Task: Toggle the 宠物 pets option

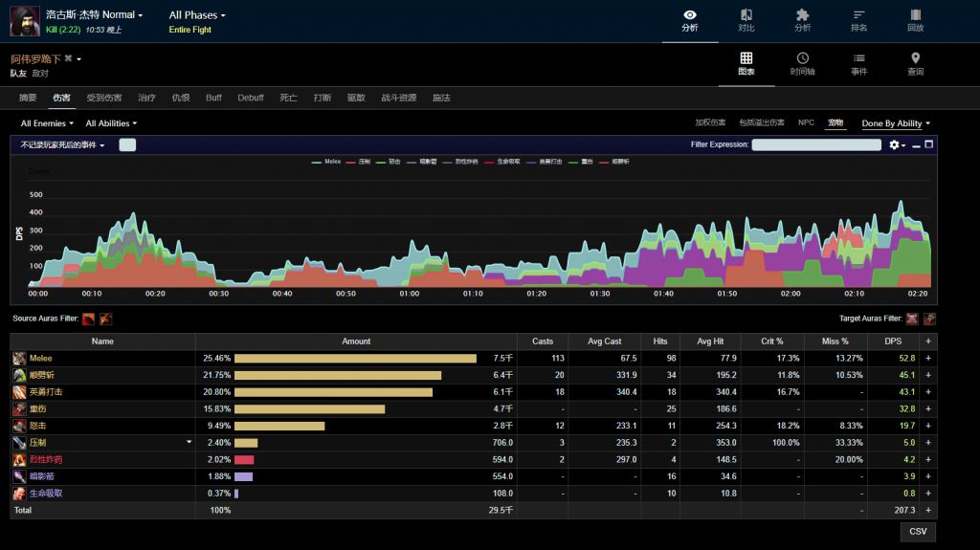Action: coord(835,123)
